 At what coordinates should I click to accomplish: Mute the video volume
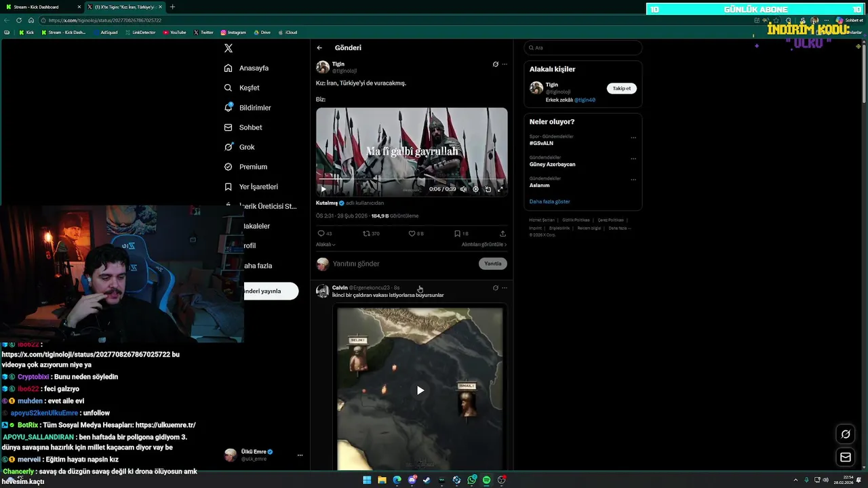click(x=463, y=189)
